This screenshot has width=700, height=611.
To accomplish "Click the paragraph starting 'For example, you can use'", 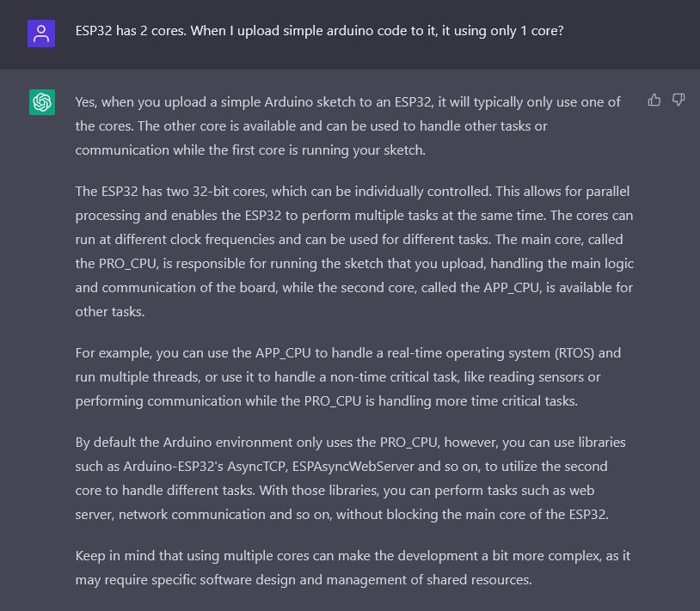I will (348, 377).
